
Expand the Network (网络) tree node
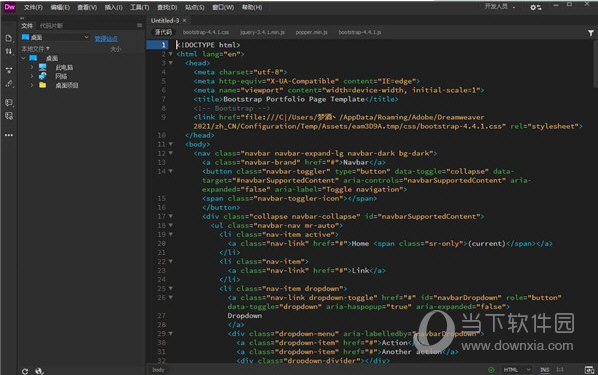coord(32,76)
